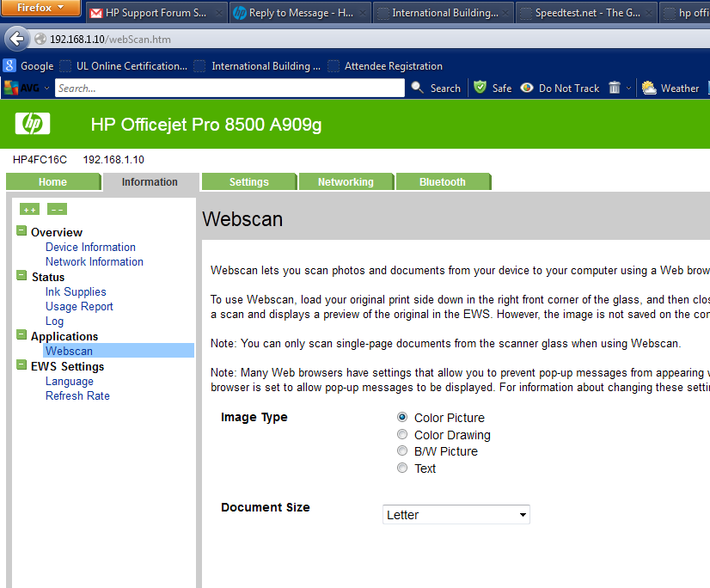Viewport: 710px width, 588px height.
Task: Select Color Drawing image type
Action: pos(402,434)
